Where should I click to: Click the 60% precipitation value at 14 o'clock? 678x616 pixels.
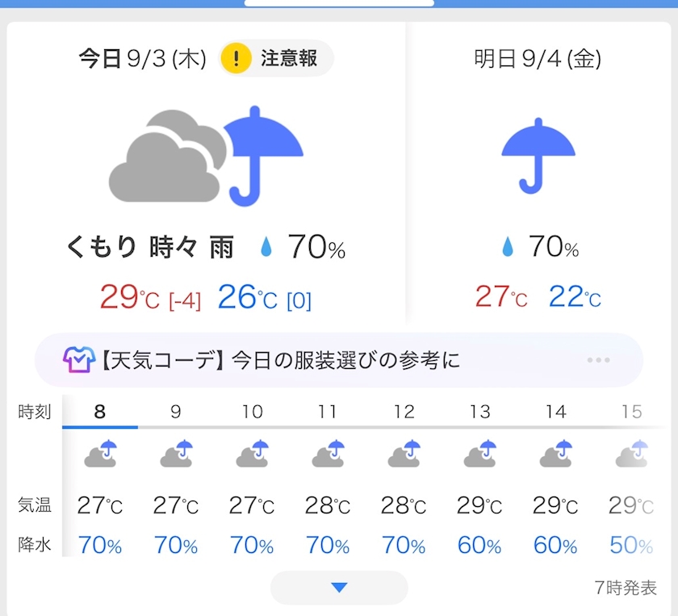tap(555, 545)
